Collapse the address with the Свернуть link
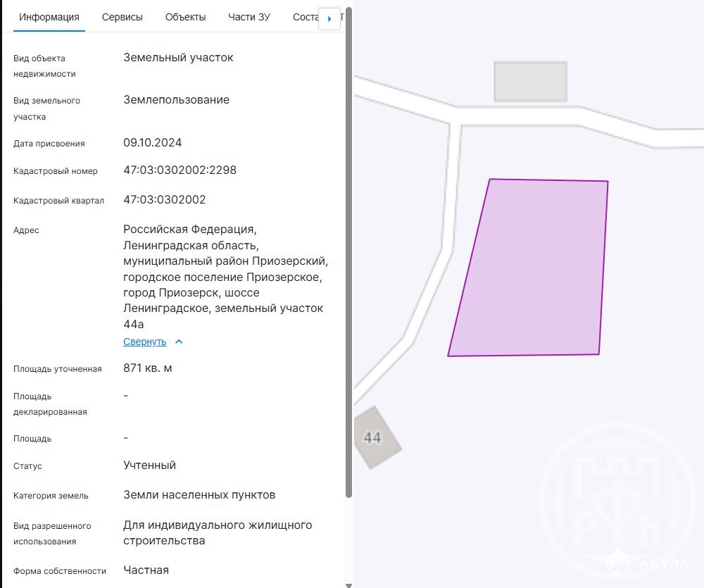The width and height of the screenshot is (704, 588). [x=145, y=342]
